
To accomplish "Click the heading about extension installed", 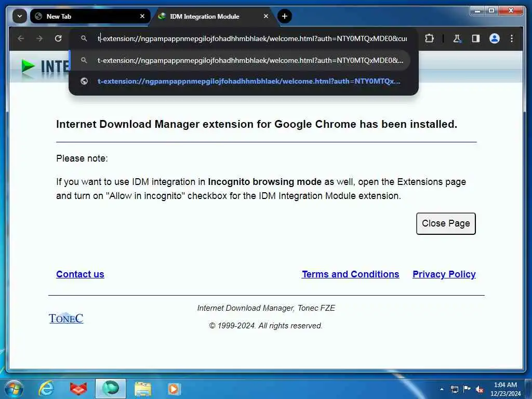I will pyautogui.click(x=257, y=124).
